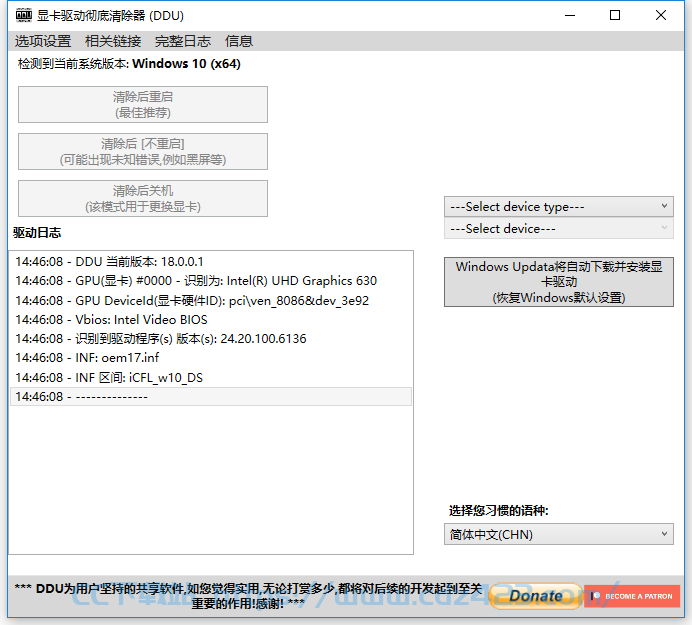This screenshot has height=625, width=692.
Task: Select the dashed separator log line
Action: tap(211, 397)
